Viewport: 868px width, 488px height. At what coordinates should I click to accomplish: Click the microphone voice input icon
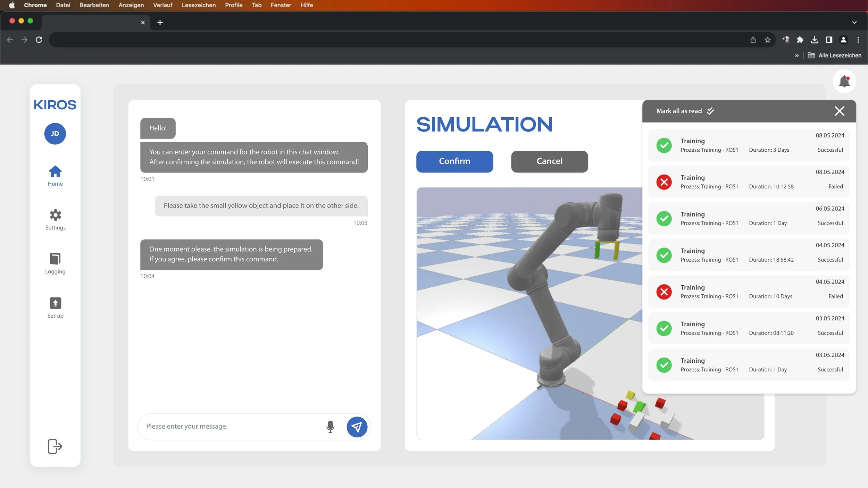coord(330,427)
